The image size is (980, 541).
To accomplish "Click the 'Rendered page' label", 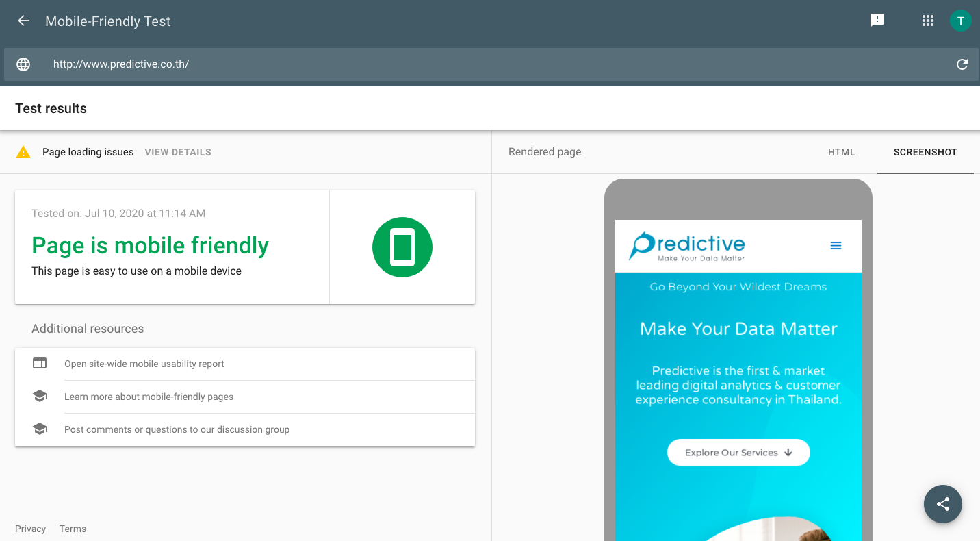I will [545, 152].
